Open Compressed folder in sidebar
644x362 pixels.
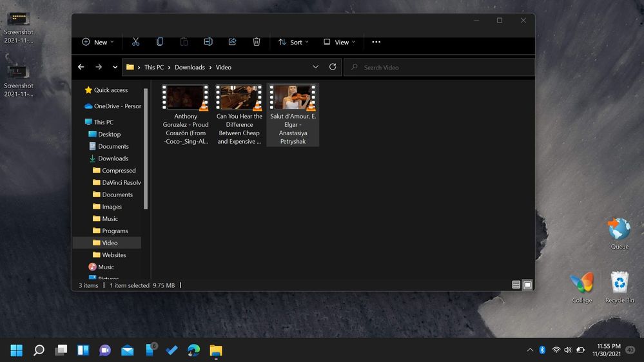[114, 170]
